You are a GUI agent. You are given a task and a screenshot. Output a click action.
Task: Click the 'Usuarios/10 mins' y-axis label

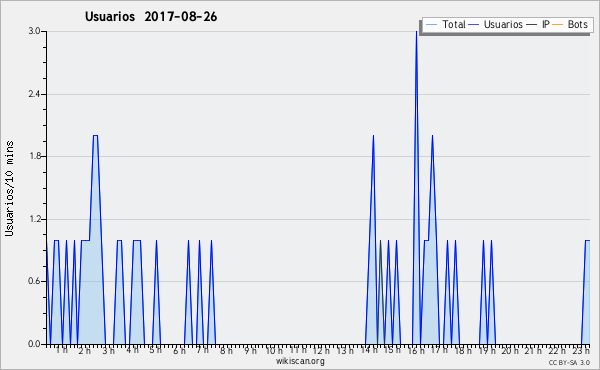tap(10, 188)
